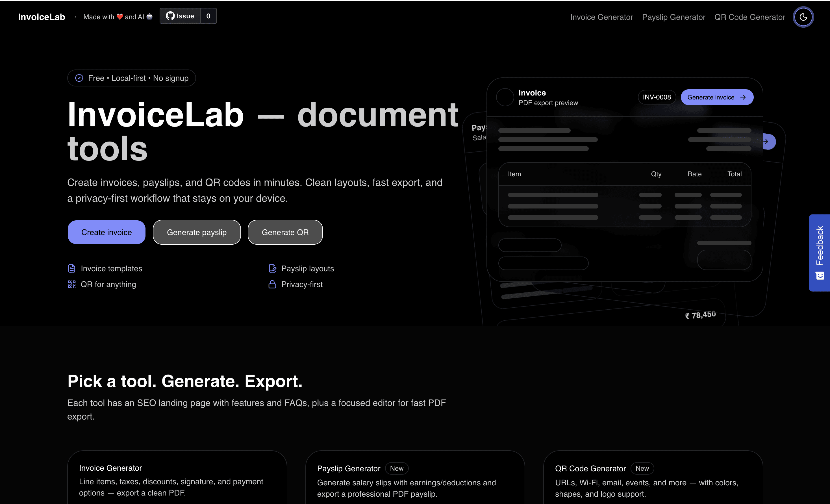This screenshot has height=504, width=830.
Task: Click the Free • Local-first • No signup pill
Action: point(131,78)
